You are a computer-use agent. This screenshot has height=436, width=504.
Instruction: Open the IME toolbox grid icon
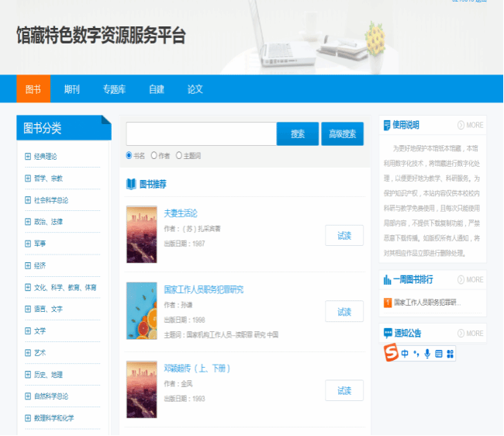coord(450,354)
